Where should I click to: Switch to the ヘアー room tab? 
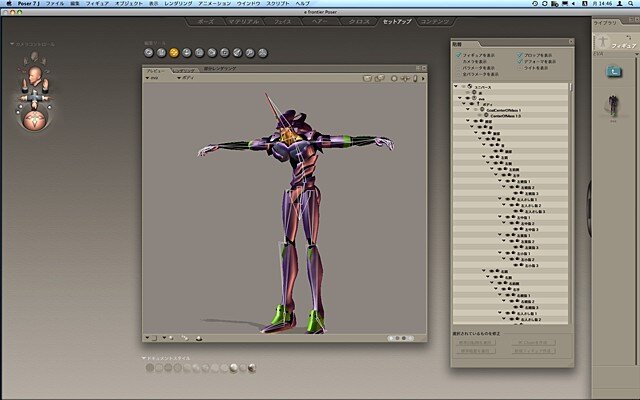pos(320,22)
